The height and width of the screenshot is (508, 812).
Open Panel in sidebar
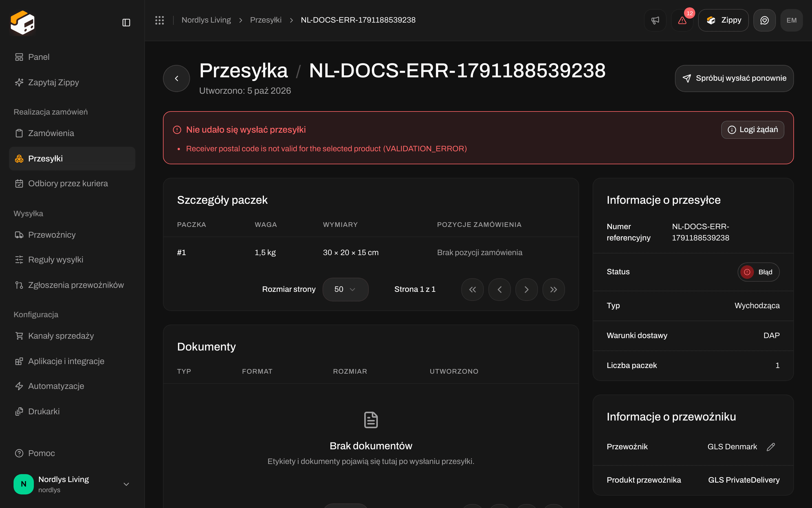pyautogui.click(x=72, y=57)
